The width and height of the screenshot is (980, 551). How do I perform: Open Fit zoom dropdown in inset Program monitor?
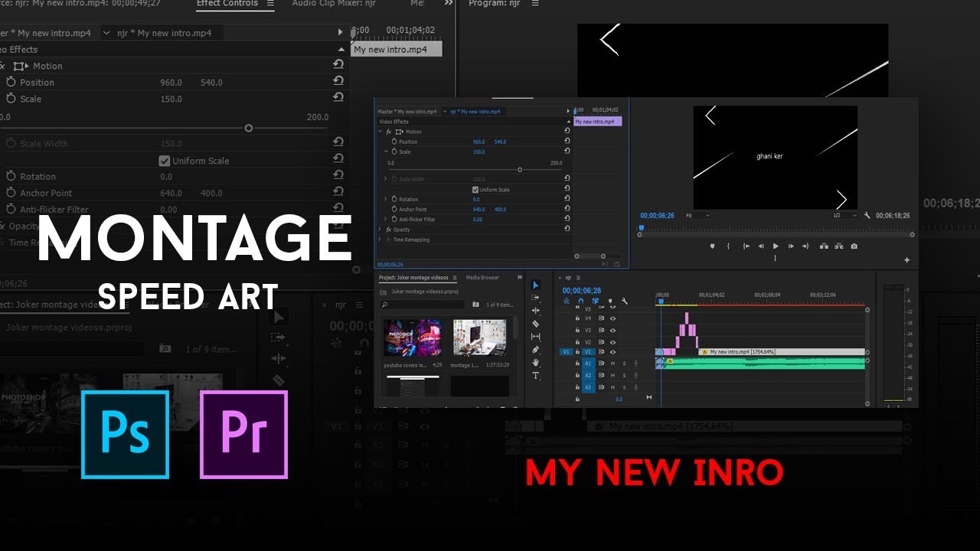click(697, 216)
